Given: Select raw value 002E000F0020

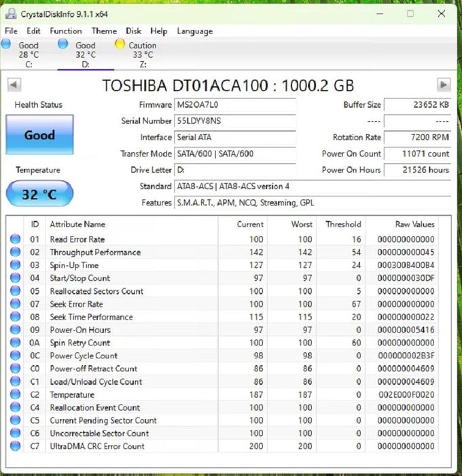Looking at the screenshot, I should (406, 394).
